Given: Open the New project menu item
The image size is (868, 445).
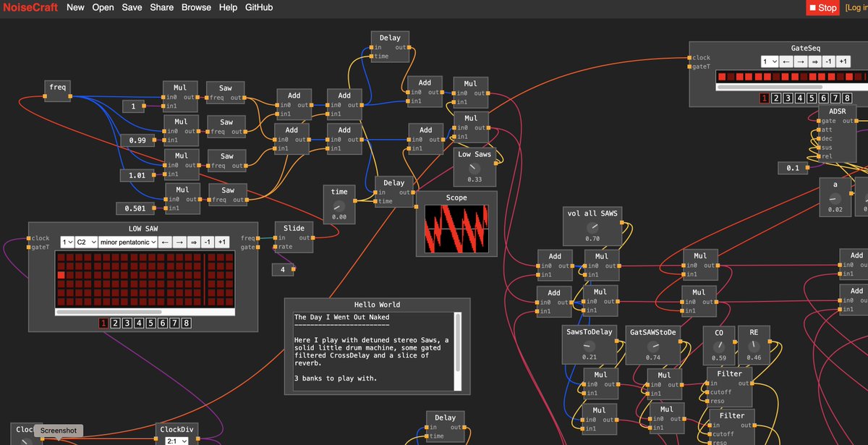Looking at the screenshot, I should tap(75, 7).
